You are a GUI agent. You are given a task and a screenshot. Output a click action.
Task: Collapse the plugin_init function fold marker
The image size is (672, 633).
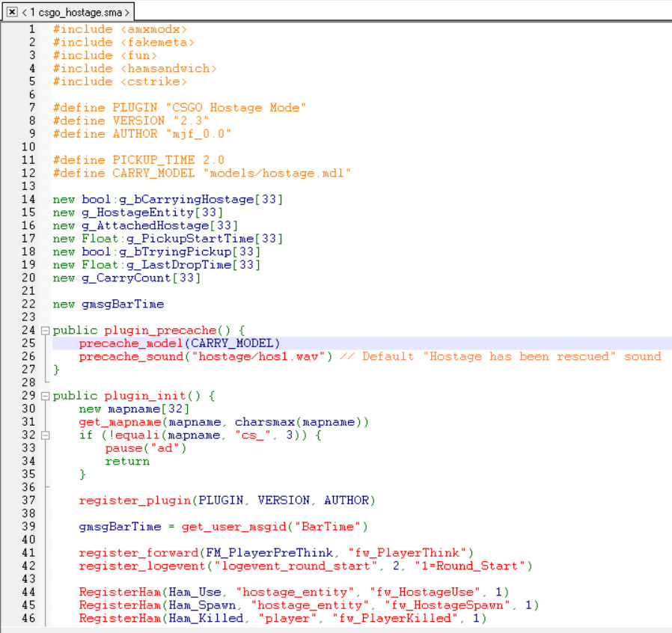[x=46, y=396]
